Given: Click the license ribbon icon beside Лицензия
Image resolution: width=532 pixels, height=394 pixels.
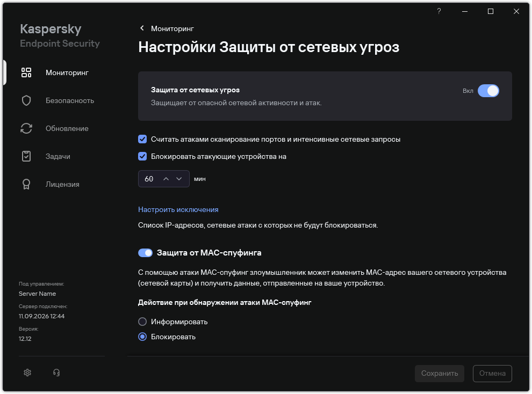Looking at the screenshot, I should [26, 184].
